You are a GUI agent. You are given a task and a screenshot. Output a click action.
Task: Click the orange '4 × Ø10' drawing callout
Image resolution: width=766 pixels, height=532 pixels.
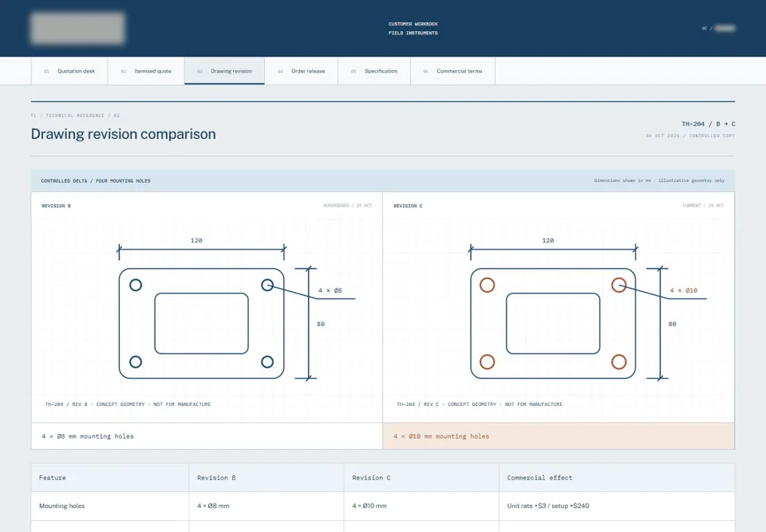[684, 290]
